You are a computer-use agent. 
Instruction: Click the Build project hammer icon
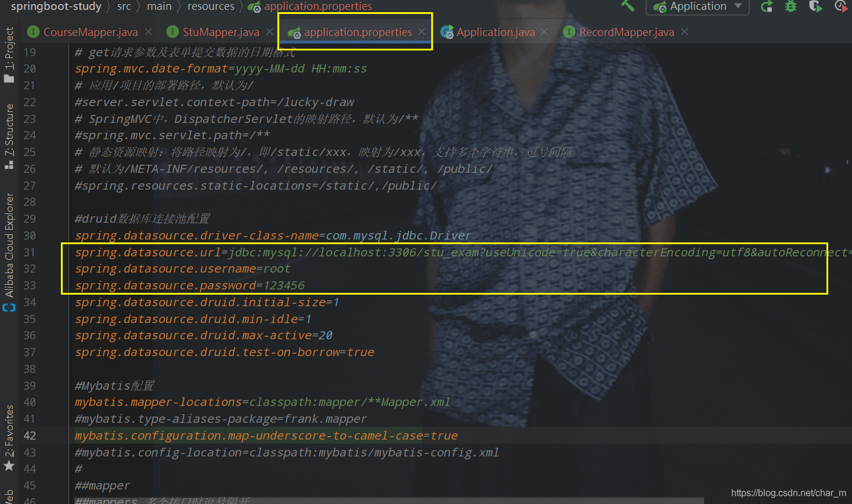click(627, 6)
